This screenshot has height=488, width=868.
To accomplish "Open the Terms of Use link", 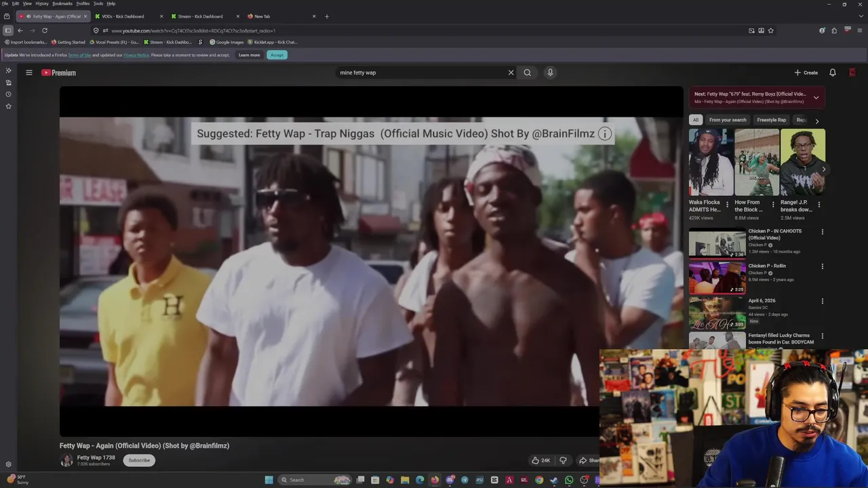I will click(x=79, y=55).
